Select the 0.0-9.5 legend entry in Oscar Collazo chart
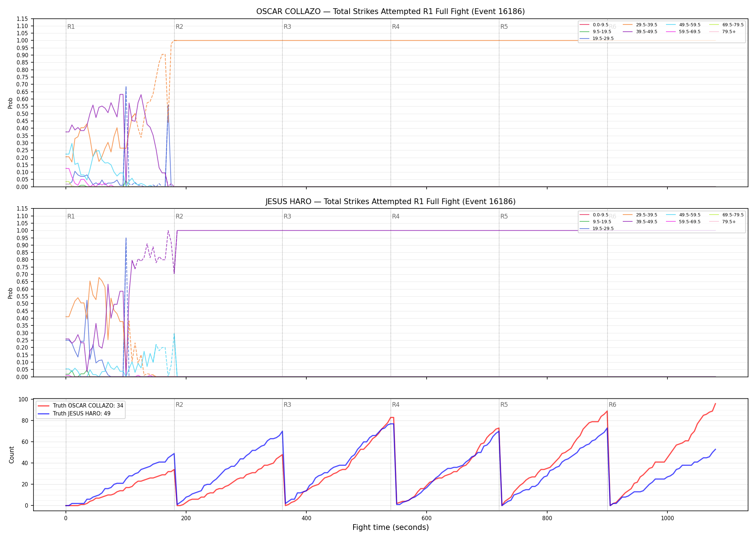This screenshot has width=756, height=540. 594,25
